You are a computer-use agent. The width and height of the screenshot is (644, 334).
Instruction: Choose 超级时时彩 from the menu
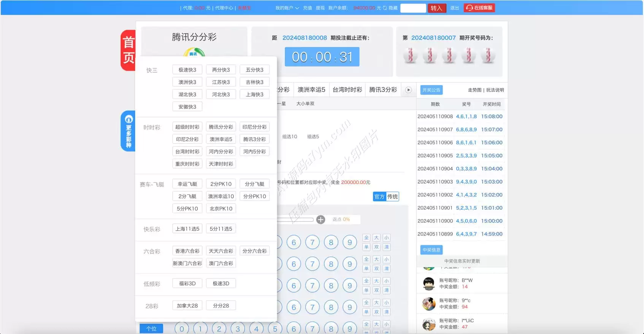187,127
